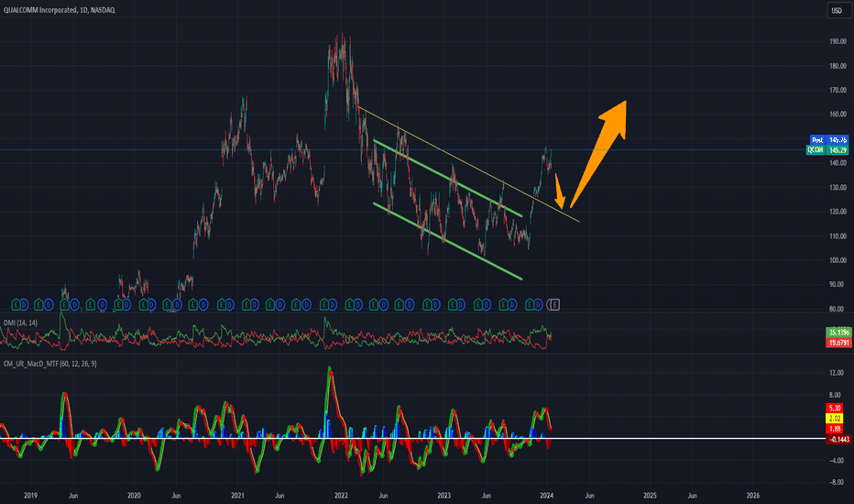Viewport: 854px width, 504px height.
Task: Click the 2024 time axis label
Action: [x=547, y=495]
